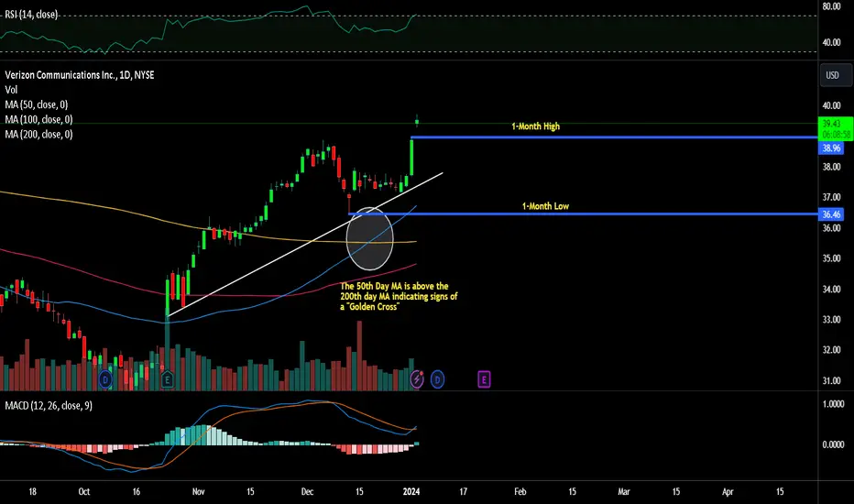Click the E earnings marker near late October
This screenshot has height=504, width=854.
point(167,379)
